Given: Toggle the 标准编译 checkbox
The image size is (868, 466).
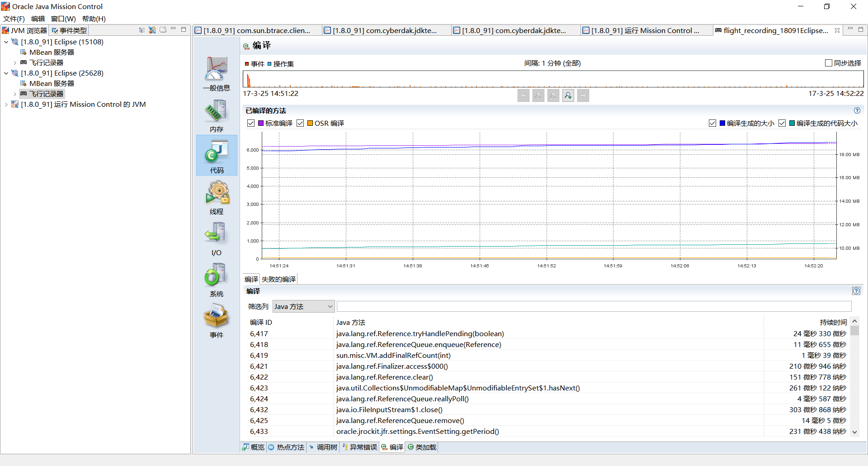Looking at the screenshot, I should point(251,124).
